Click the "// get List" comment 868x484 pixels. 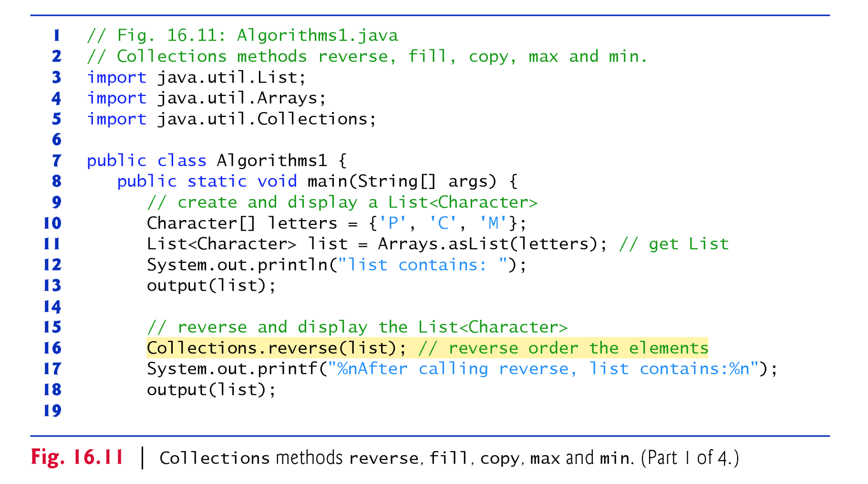[x=674, y=244]
